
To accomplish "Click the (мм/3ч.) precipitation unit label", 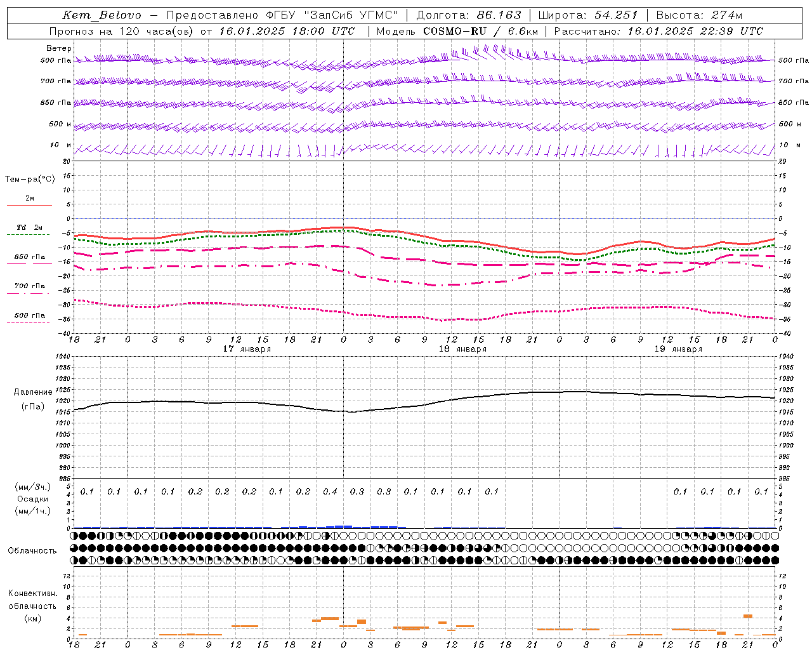I will [33, 487].
